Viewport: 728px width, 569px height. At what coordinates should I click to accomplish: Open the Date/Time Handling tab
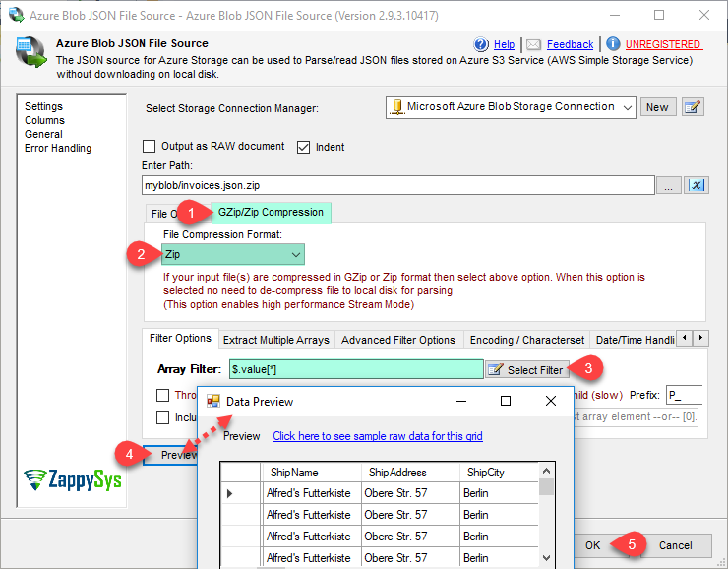click(x=635, y=340)
